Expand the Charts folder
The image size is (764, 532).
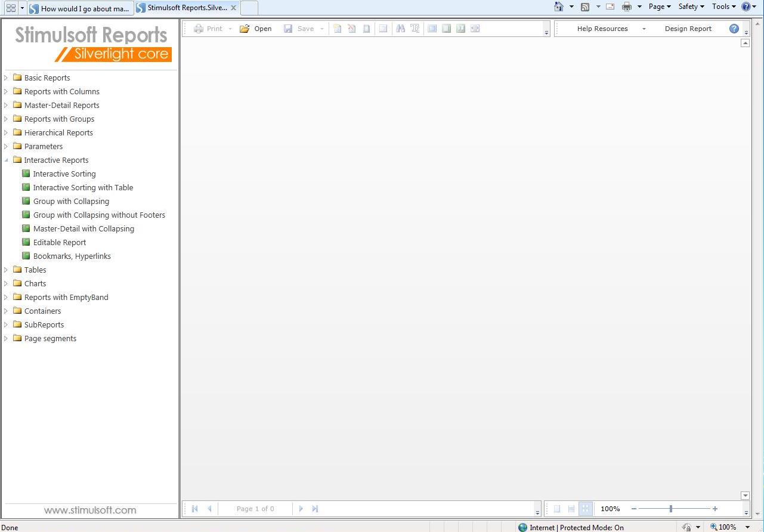[x=6, y=283]
